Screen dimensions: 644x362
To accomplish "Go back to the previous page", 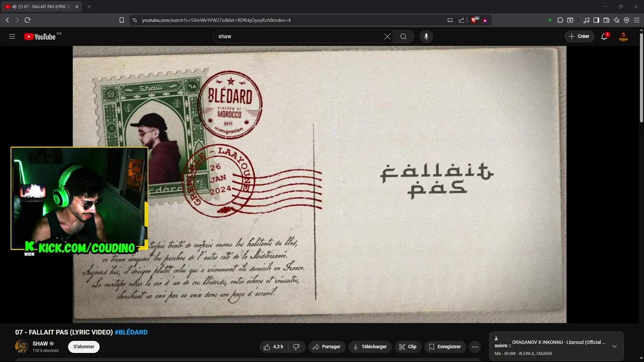I will pyautogui.click(x=7, y=20).
